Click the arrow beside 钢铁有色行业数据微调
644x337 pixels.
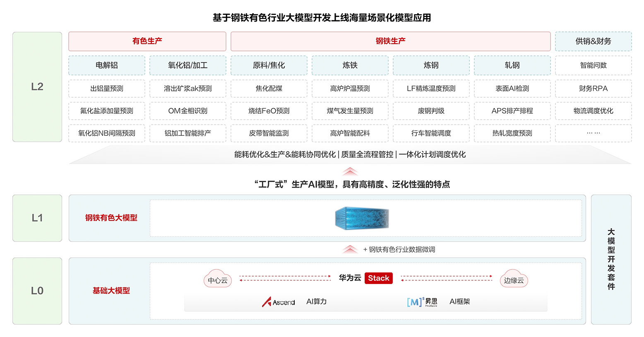coord(350,249)
